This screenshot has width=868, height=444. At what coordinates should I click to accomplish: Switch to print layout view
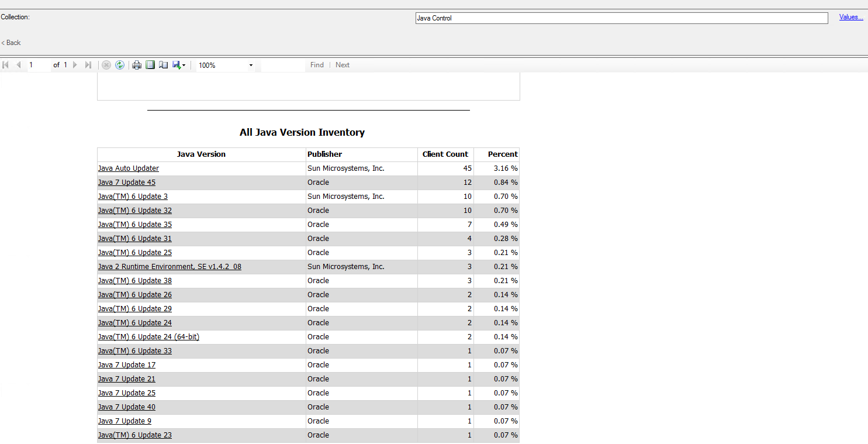[x=150, y=65]
